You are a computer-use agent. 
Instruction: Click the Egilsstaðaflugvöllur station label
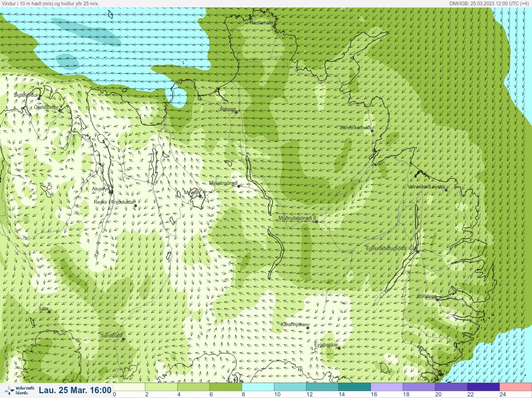391,248
